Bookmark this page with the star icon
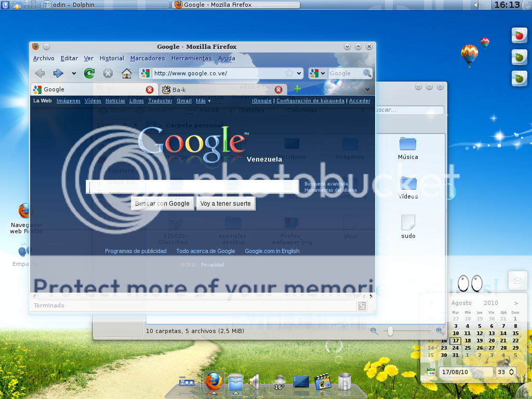Viewport: 532px width, 399px height. pyautogui.click(x=289, y=73)
